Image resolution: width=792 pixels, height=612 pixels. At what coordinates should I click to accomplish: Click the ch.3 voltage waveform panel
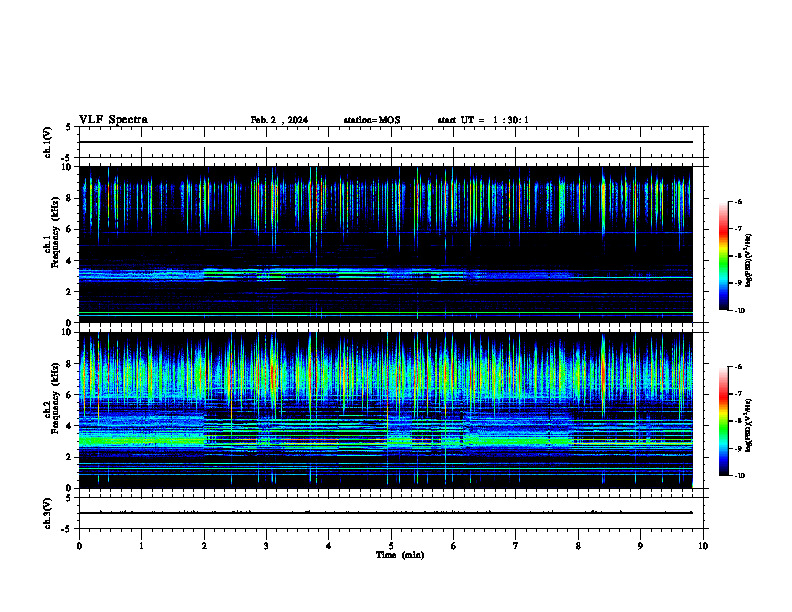(x=391, y=513)
